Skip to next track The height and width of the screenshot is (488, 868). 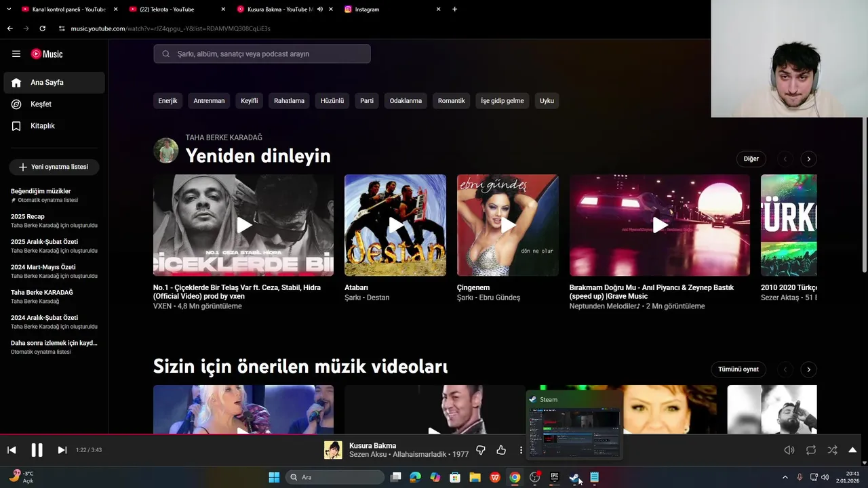62,450
